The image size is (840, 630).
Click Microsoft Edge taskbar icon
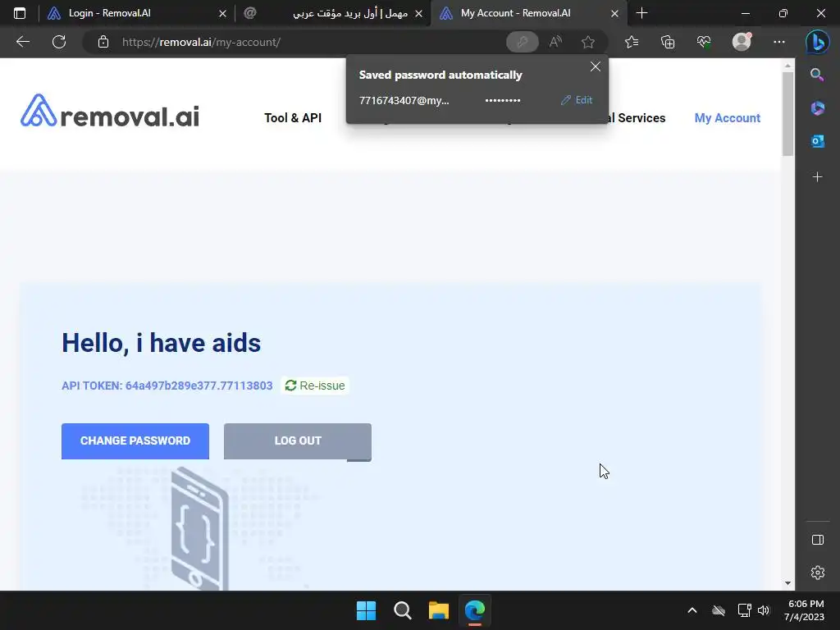point(475,610)
